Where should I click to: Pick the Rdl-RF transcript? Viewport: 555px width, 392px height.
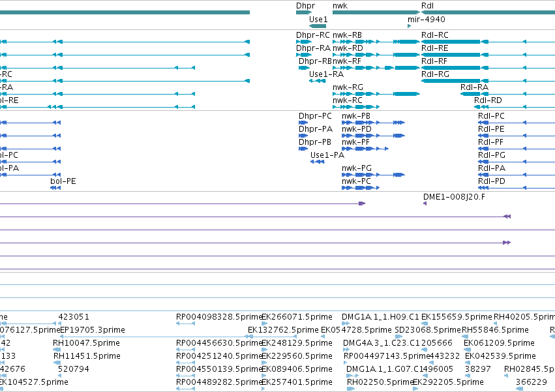(x=488, y=68)
